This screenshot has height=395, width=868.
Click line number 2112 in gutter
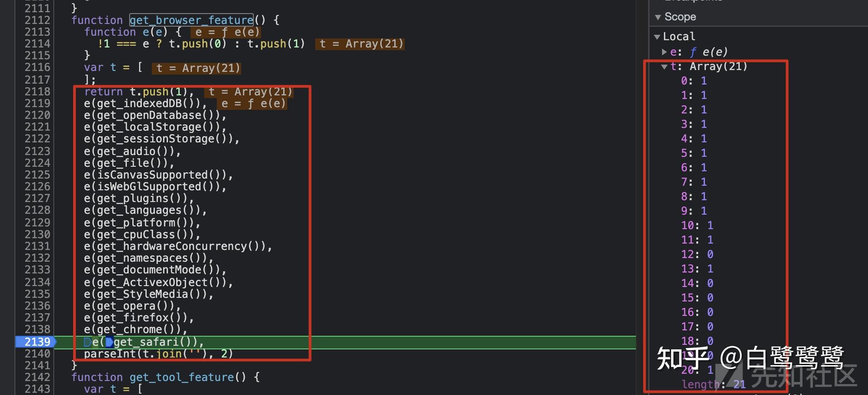[x=37, y=20]
